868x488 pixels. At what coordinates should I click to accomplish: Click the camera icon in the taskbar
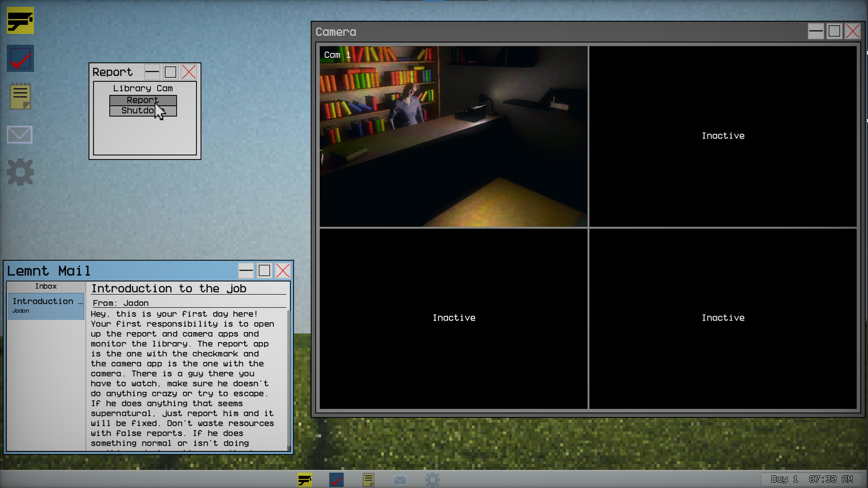click(x=305, y=479)
